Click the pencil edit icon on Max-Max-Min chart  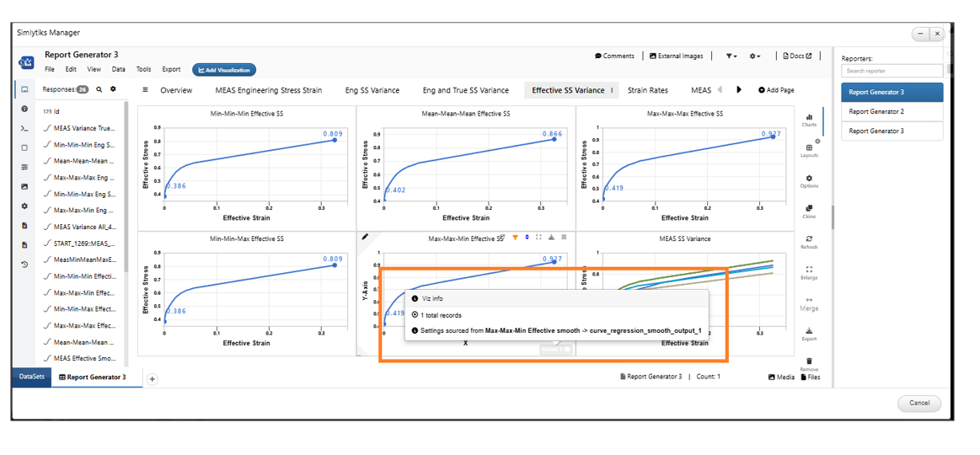366,238
